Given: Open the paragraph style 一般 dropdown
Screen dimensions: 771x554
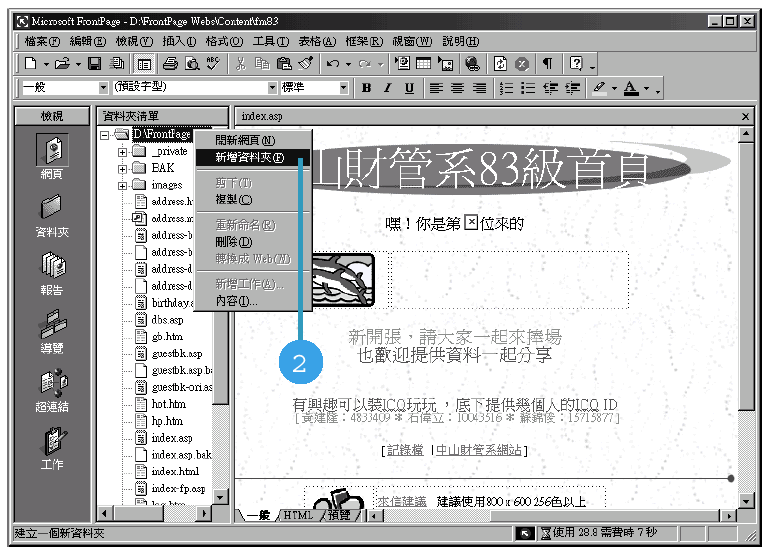Looking at the screenshot, I should pyautogui.click(x=103, y=87).
